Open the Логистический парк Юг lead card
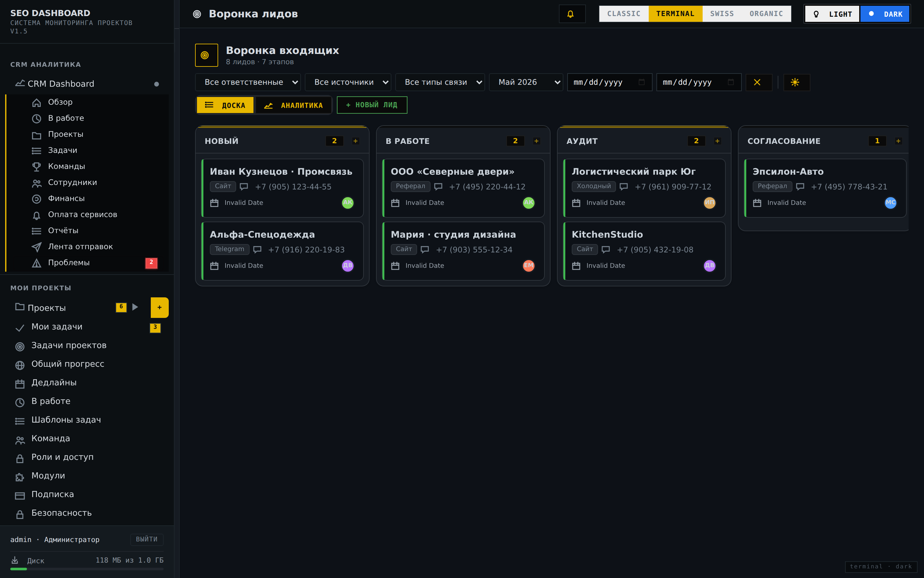 coord(645,188)
